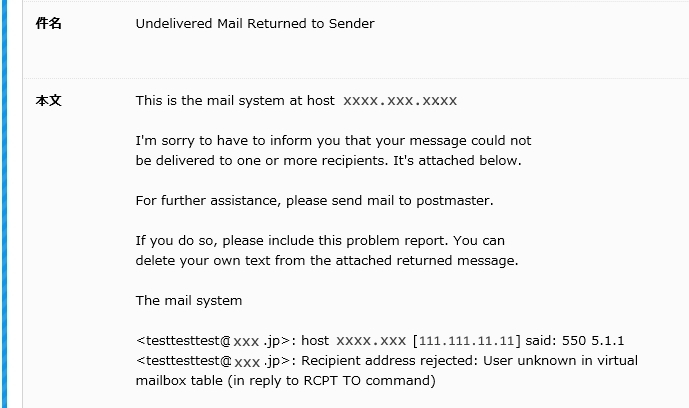Image resolution: width=689 pixels, height=408 pixels.
Task: Click "For further assistance" text
Action: [x=208, y=201]
